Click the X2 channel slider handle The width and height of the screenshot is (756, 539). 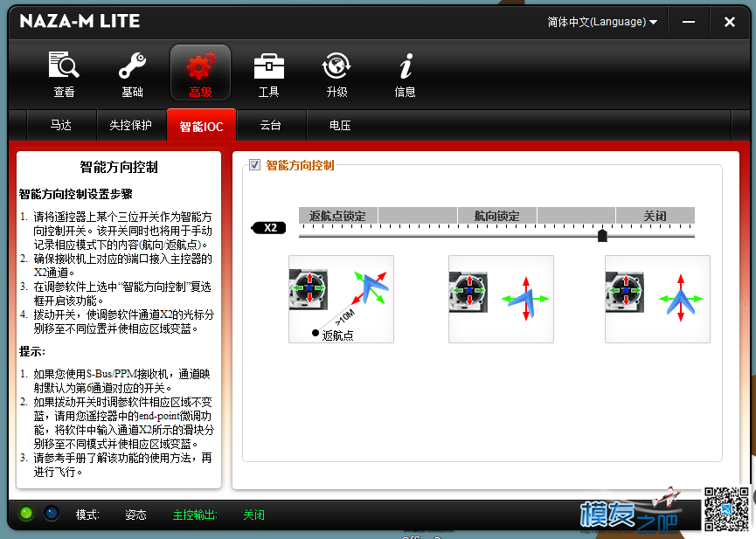click(602, 235)
